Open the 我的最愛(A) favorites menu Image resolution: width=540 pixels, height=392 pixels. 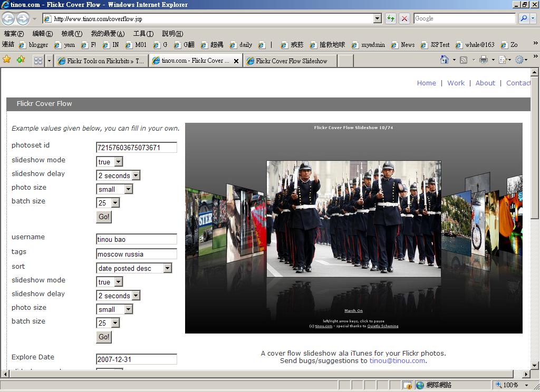[108, 34]
